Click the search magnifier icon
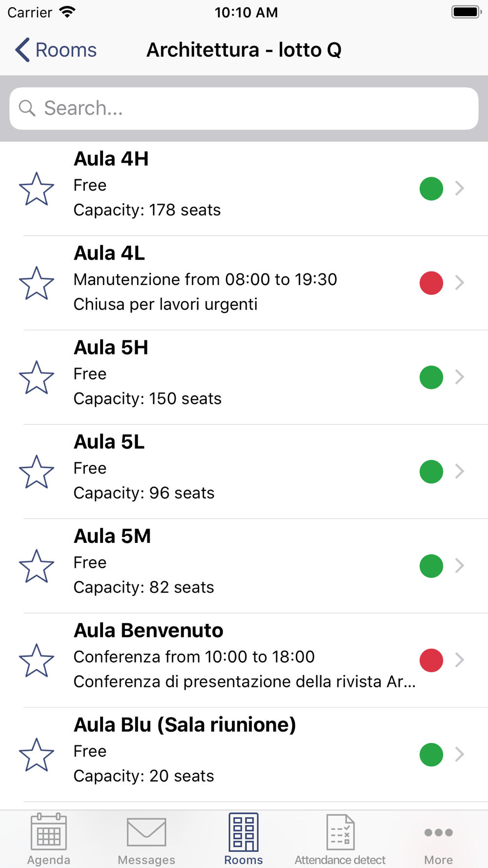Screen dimensions: 488x868 point(27,108)
